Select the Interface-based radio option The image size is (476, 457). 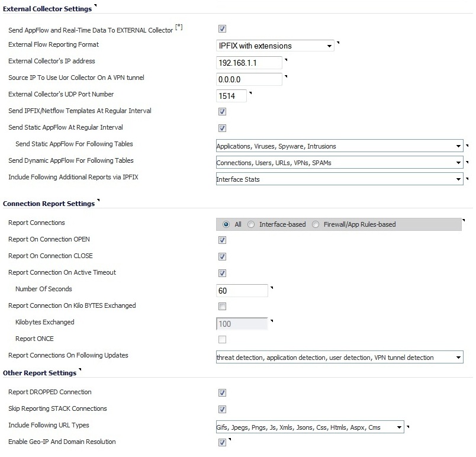point(252,224)
